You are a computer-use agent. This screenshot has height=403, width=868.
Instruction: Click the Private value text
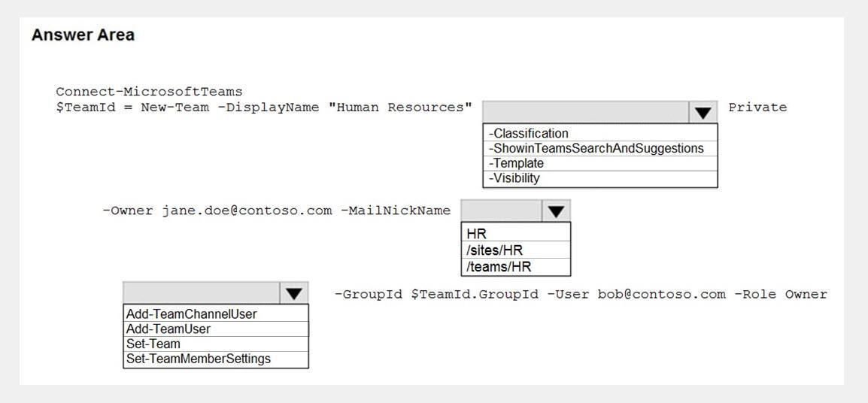click(x=757, y=108)
